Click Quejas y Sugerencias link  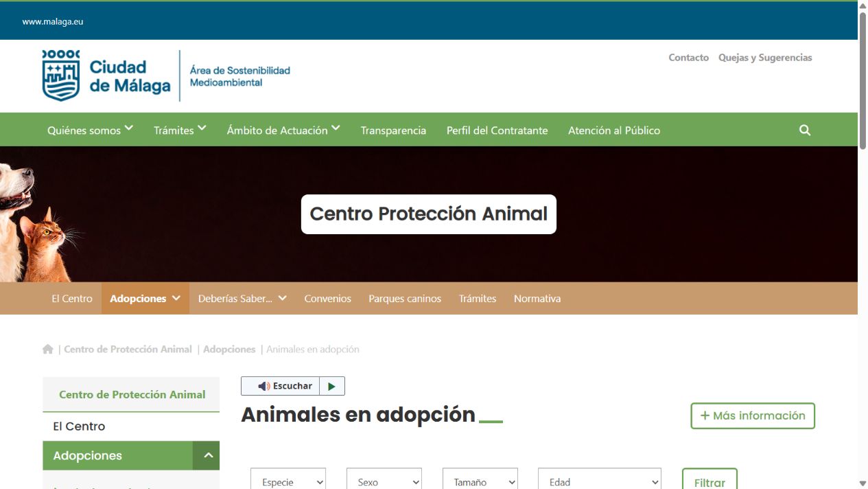[x=765, y=58]
